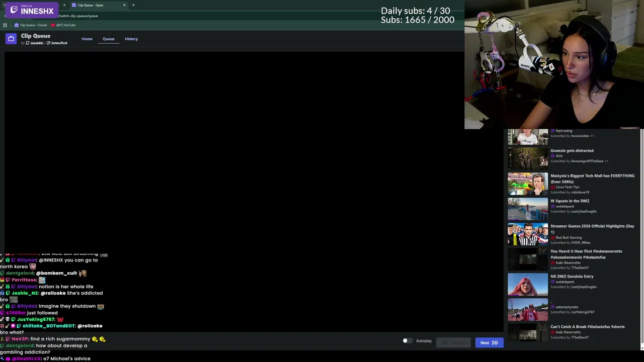
Task: Select the 'W Squats in the DMZ' thumbnail
Action: click(x=528, y=209)
